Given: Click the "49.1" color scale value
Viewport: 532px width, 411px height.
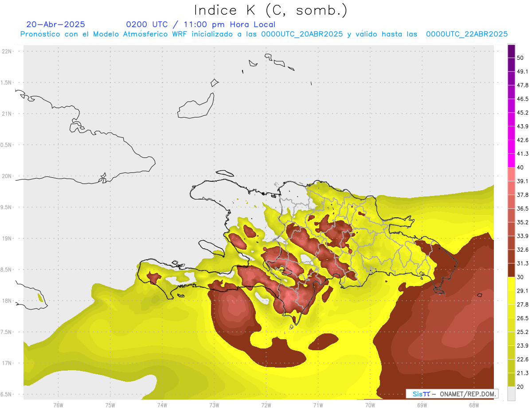Looking at the screenshot, I should coord(523,72).
